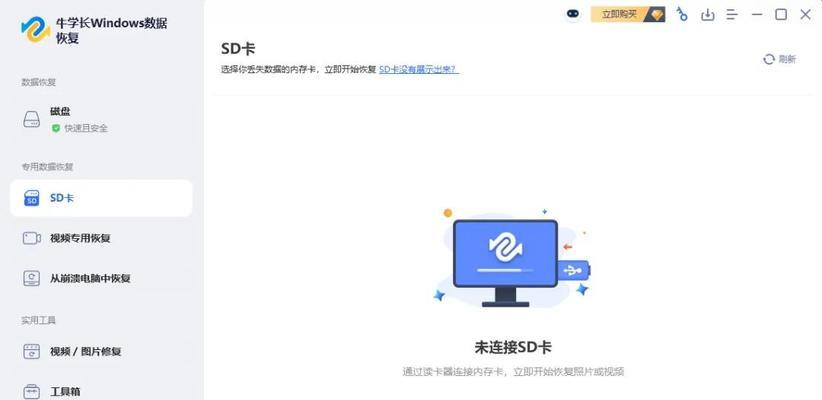Click the blue SD card icon
Image resolution: width=822 pixels, height=400 pixels.
pyautogui.click(x=32, y=198)
